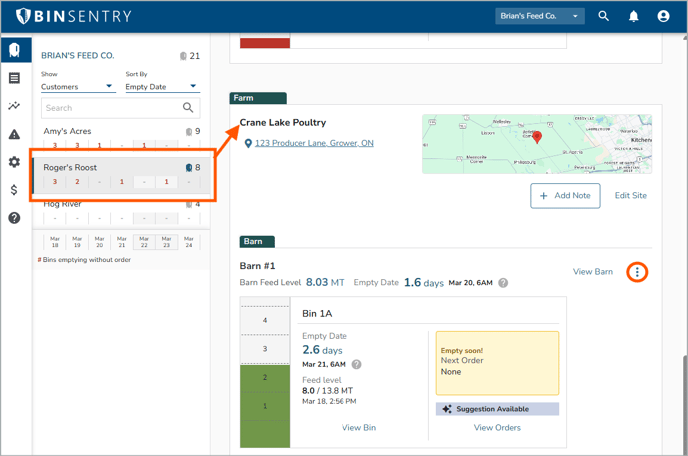Click bin icon in Roger's Roost row

(189, 167)
